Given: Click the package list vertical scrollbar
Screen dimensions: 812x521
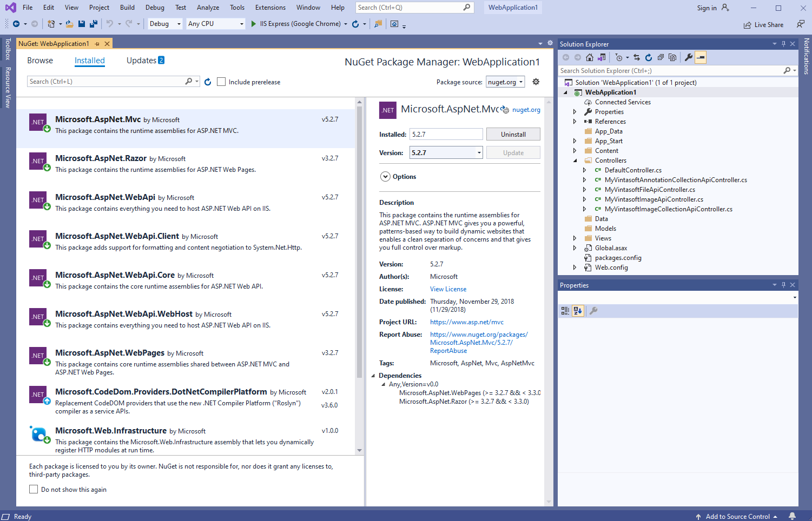Looking at the screenshot, I should 359,243.
